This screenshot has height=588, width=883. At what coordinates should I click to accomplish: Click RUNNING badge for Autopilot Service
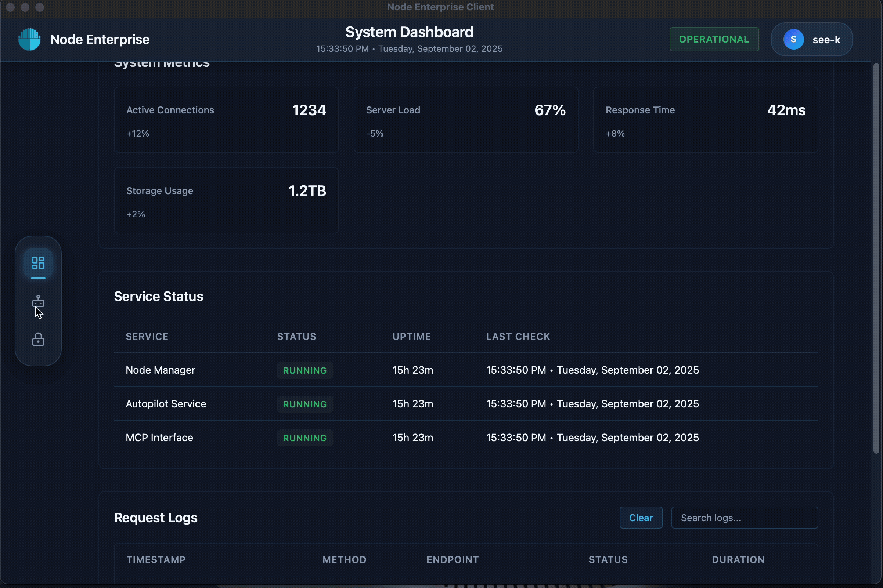coord(304,404)
